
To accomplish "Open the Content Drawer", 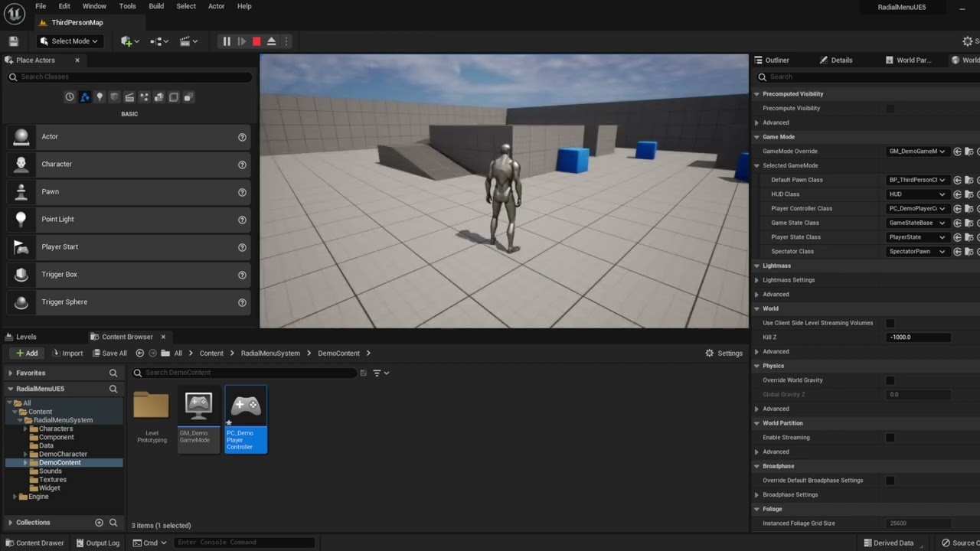I will [x=34, y=543].
